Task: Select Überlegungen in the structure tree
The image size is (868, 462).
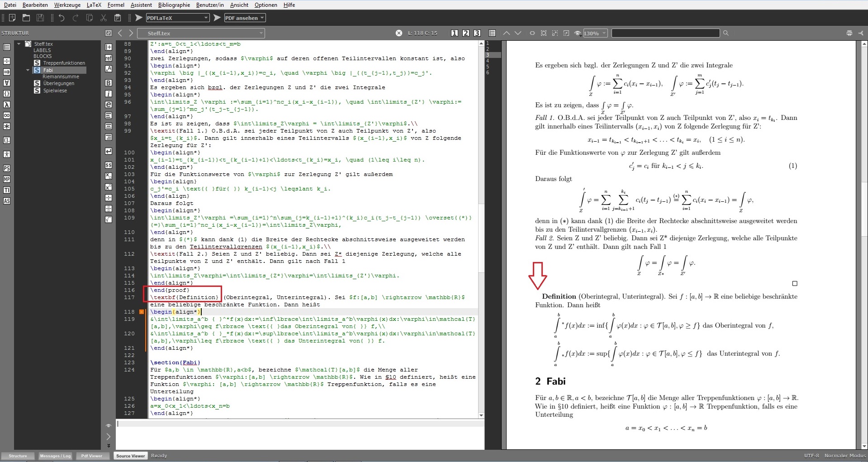Action: tap(59, 83)
